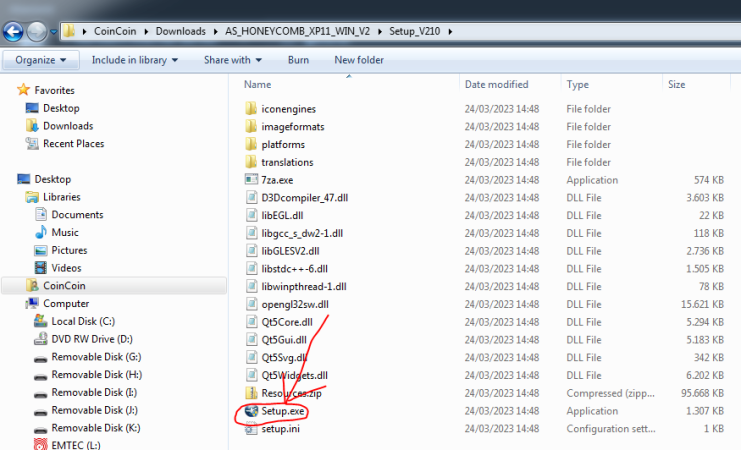Sort by the Type column header
This screenshot has height=450, width=741.
click(577, 84)
